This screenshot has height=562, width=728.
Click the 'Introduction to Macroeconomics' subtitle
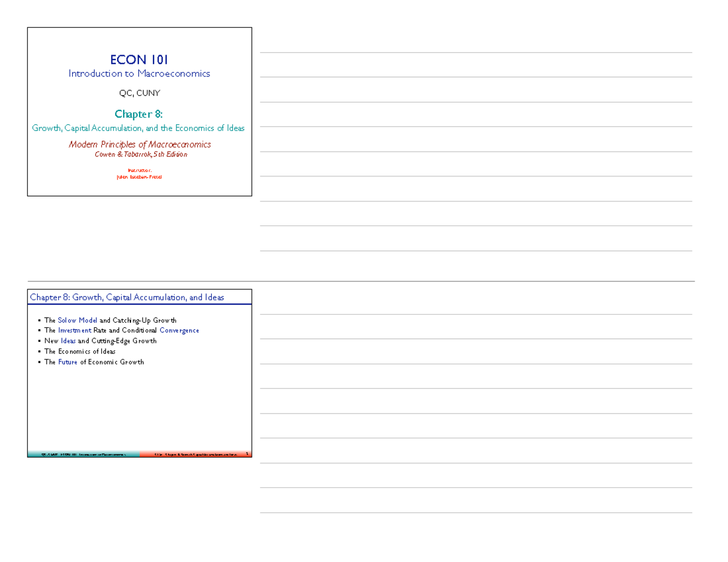tap(139, 73)
